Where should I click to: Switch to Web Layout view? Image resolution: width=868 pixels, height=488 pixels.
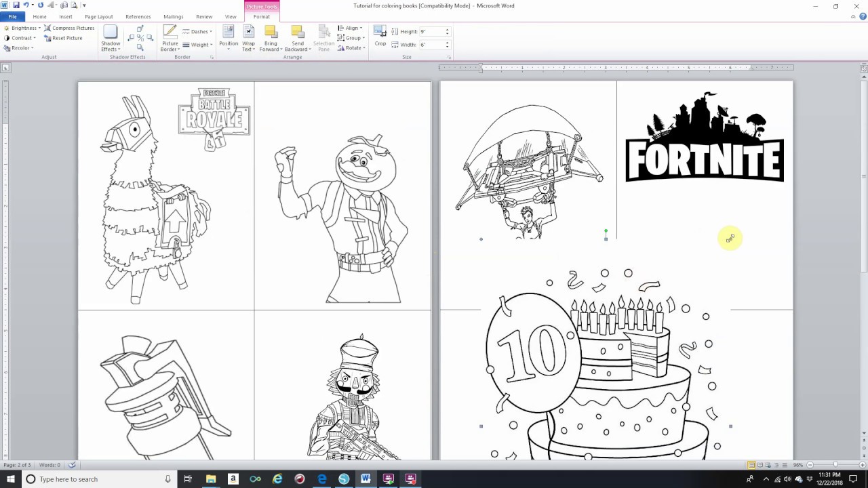click(x=769, y=465)
